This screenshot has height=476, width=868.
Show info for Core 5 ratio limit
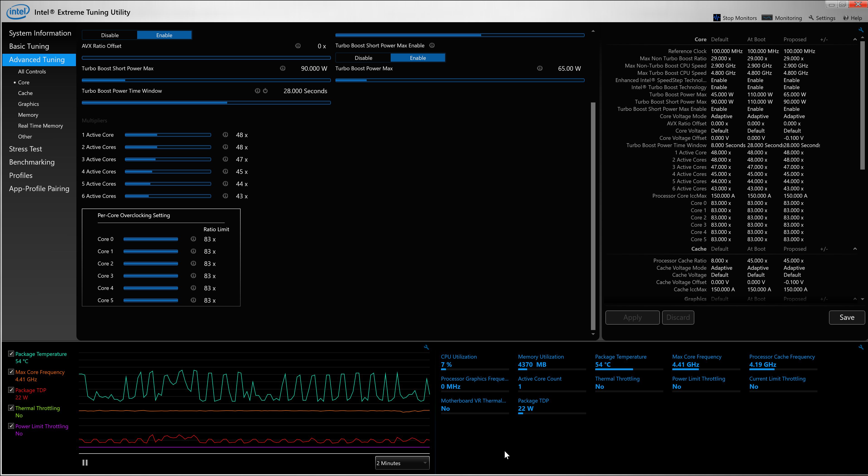click(193, 300)
